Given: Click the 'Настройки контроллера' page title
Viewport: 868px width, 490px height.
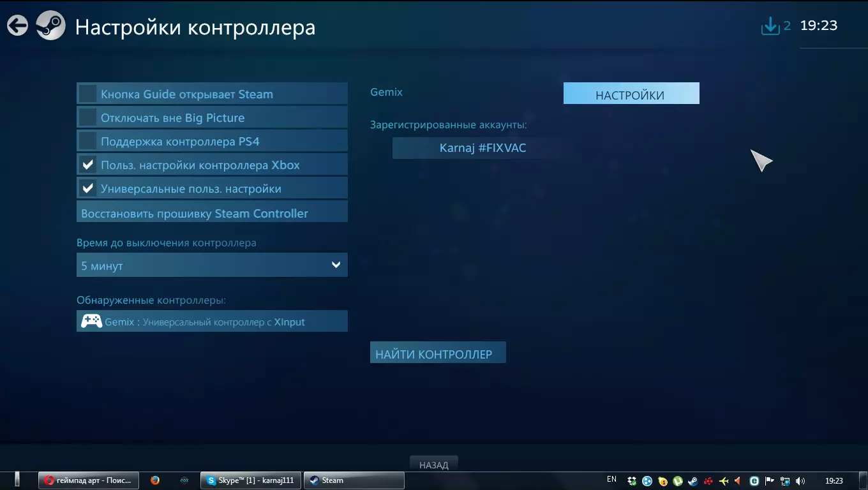Looking at the screenshot, I should [195, 27].
